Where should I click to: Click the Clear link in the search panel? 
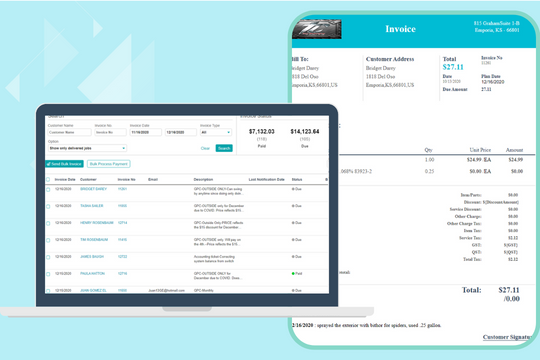tap(205, 148)
